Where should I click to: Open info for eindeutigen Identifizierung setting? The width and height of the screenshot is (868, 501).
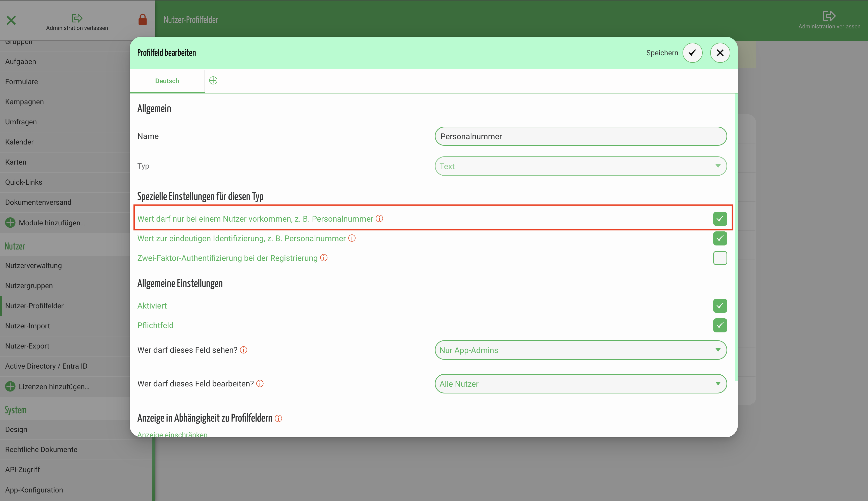point(352,238)
